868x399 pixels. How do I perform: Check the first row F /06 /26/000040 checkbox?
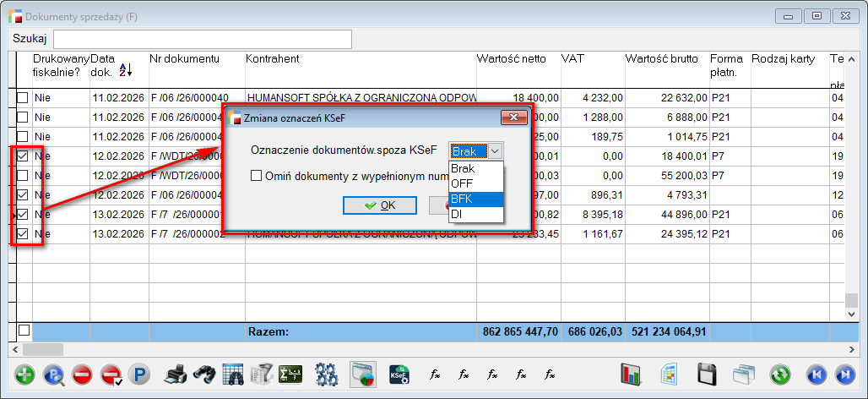click(x=24, y=99)
